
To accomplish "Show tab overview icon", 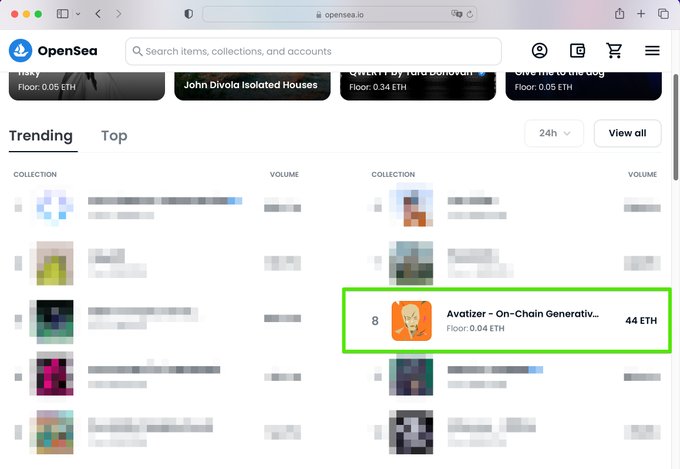I will click(x=663, y=14).
